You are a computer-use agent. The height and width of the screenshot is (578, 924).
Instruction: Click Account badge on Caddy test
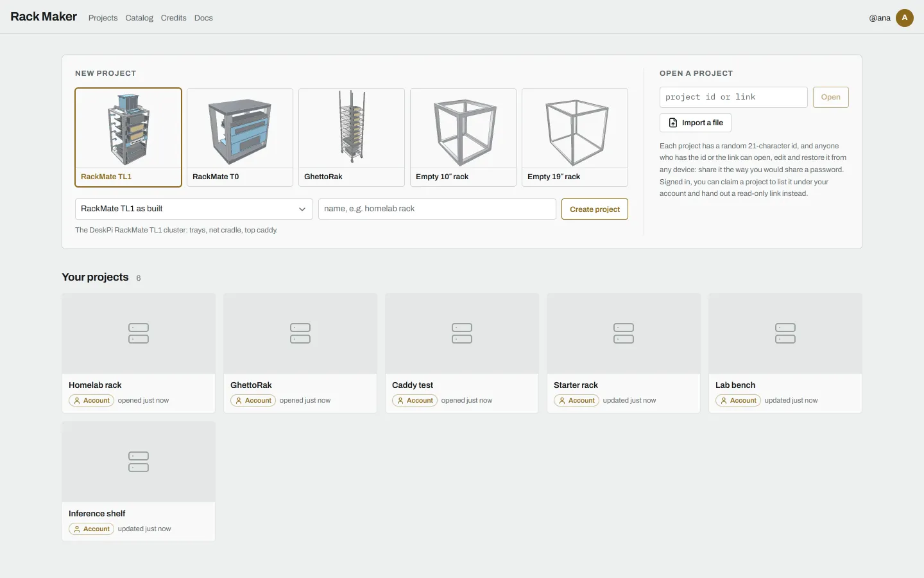click(x=415, y=401)
